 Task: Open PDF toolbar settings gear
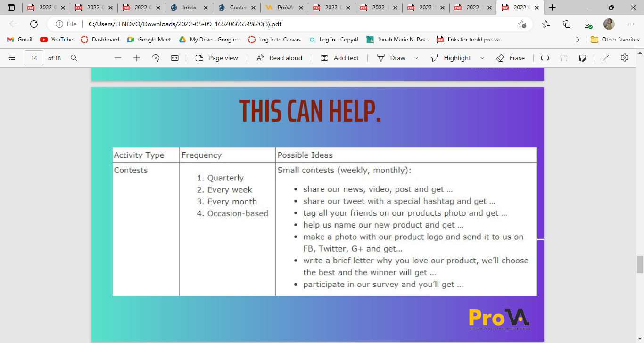click(625, 57)
